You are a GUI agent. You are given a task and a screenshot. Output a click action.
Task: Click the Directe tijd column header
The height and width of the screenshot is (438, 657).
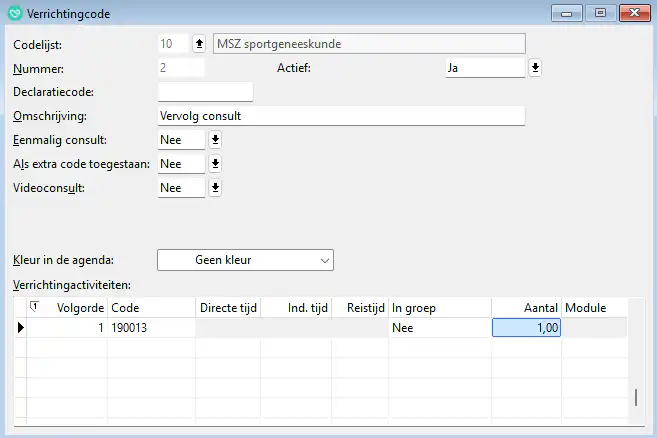(228, 308)
